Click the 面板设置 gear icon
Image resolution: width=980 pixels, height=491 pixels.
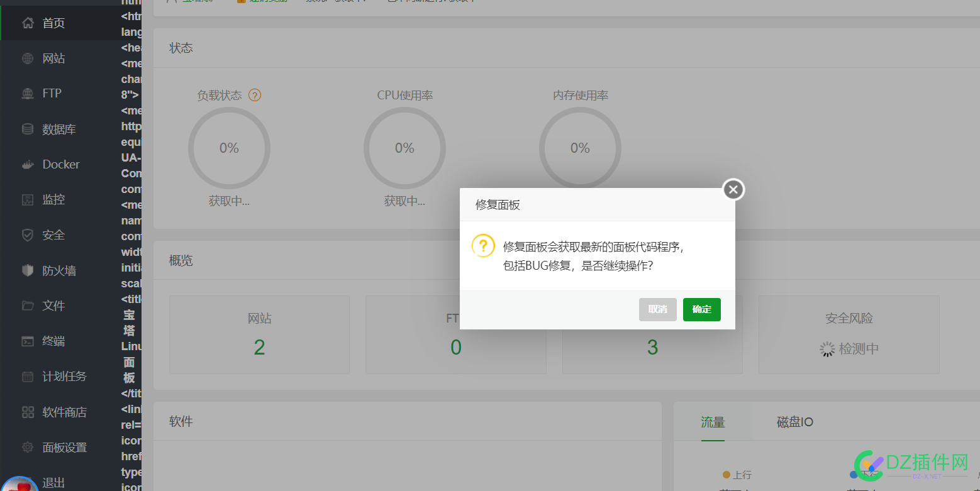coord(28,448)
